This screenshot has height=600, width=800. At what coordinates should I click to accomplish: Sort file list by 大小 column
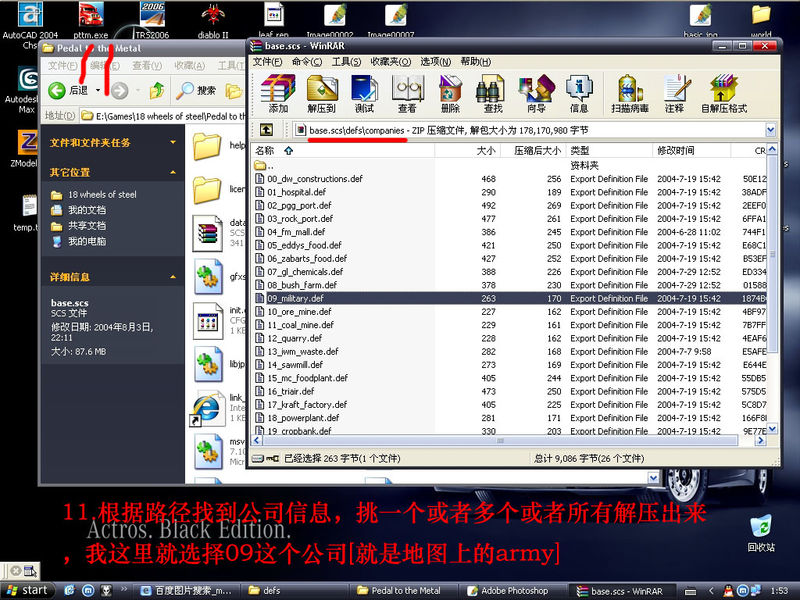[467, 151]
